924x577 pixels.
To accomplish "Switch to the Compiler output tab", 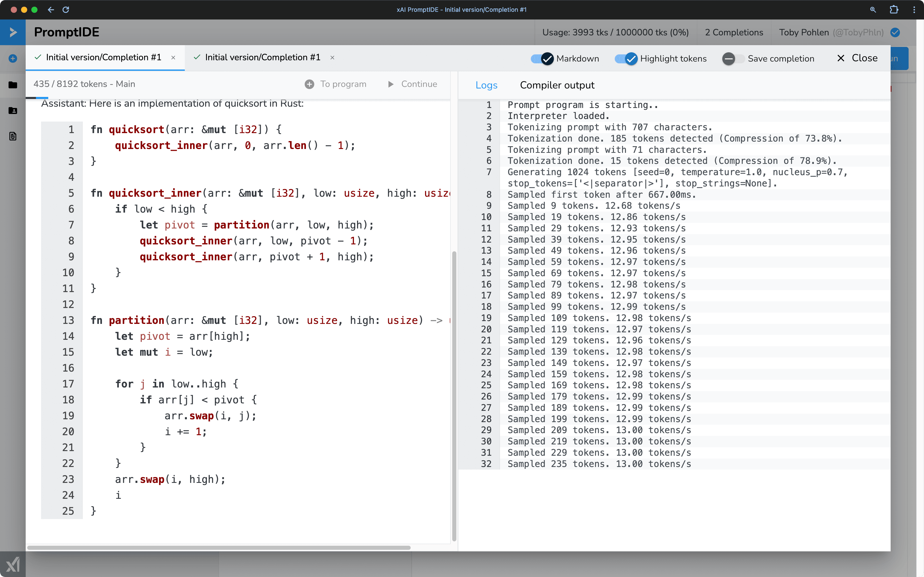I will tap(557, 85).
